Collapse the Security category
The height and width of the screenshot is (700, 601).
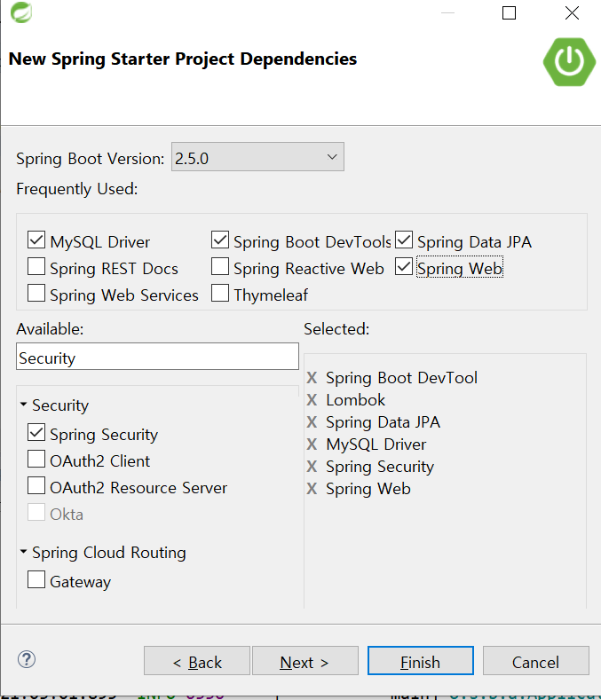[24, 405]
